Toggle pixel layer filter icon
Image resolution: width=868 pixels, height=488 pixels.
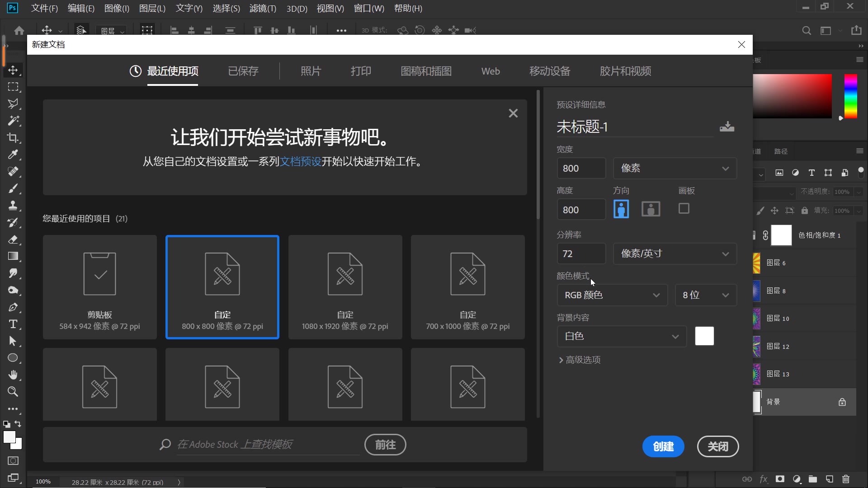[x=779, y=173]
